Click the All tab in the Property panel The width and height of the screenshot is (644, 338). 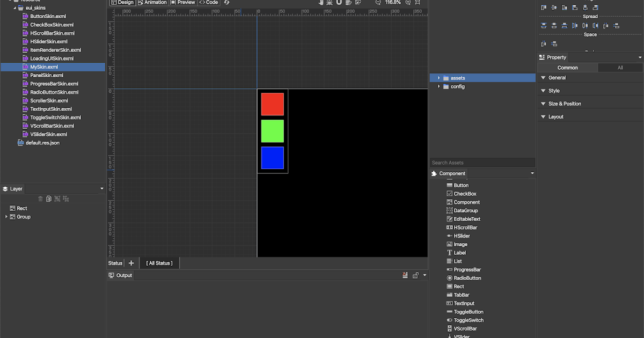click(620, 68)
